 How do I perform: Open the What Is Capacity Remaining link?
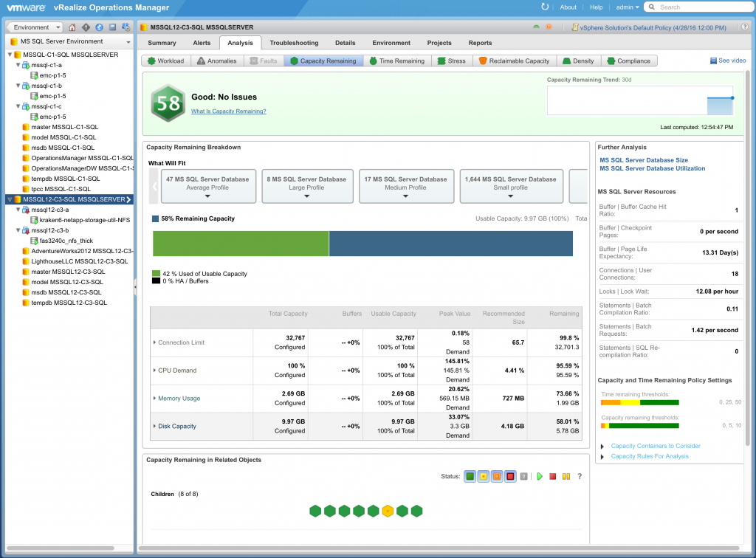coord(229,111)
